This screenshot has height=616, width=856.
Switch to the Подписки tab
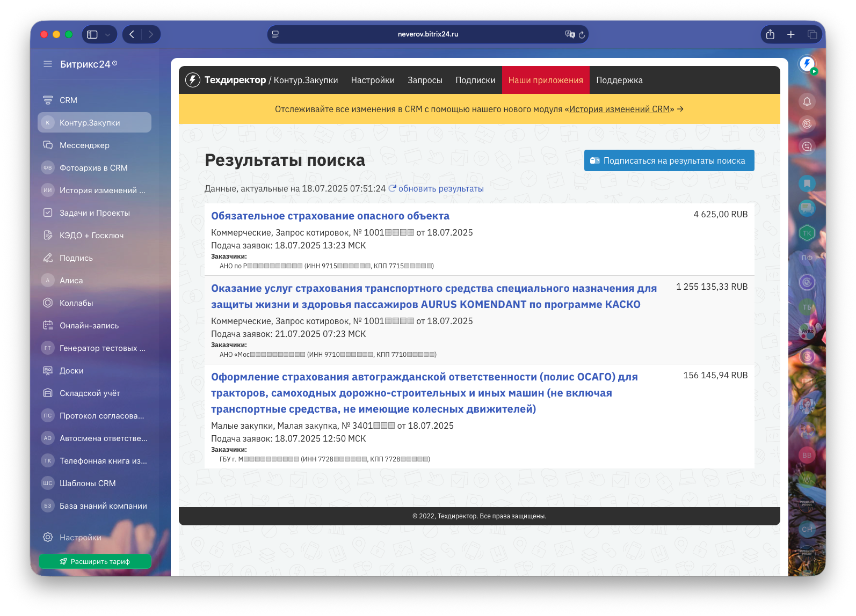click(475, 80)
